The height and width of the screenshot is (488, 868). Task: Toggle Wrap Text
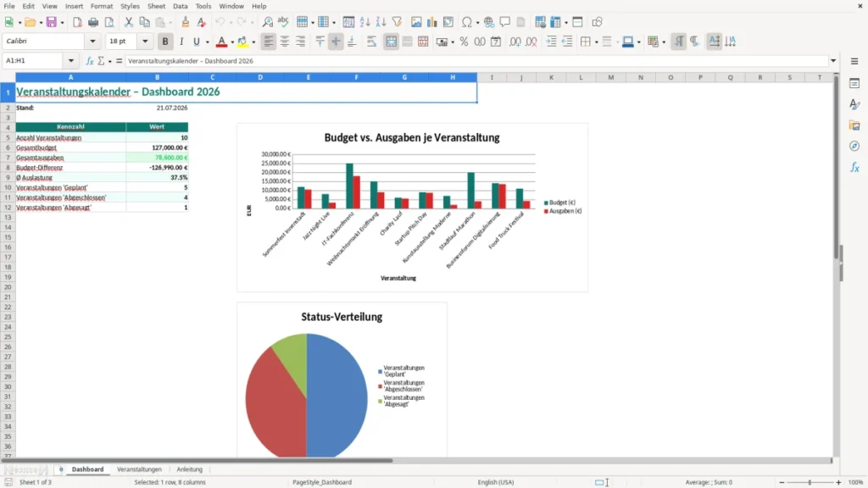pyautogui.click(x=371, y=42)
